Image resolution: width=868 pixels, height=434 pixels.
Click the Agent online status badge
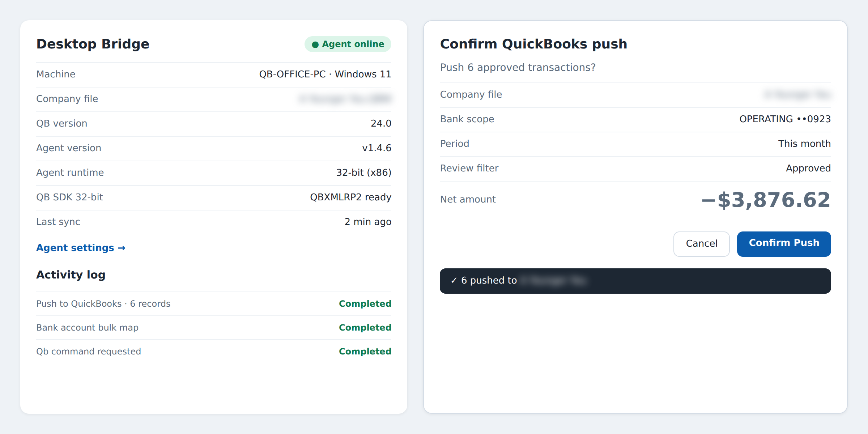point(348,44)
